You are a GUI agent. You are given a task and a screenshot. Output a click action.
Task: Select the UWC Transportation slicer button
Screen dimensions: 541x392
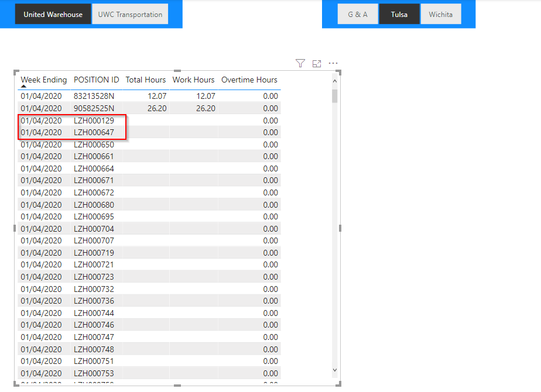130,14
